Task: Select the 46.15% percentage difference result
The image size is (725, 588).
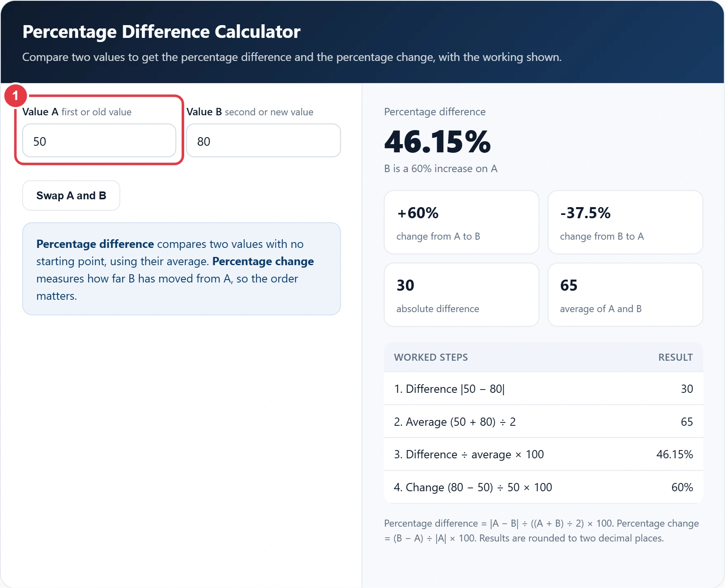Action: pyautogui.click(x=437, y=142)
